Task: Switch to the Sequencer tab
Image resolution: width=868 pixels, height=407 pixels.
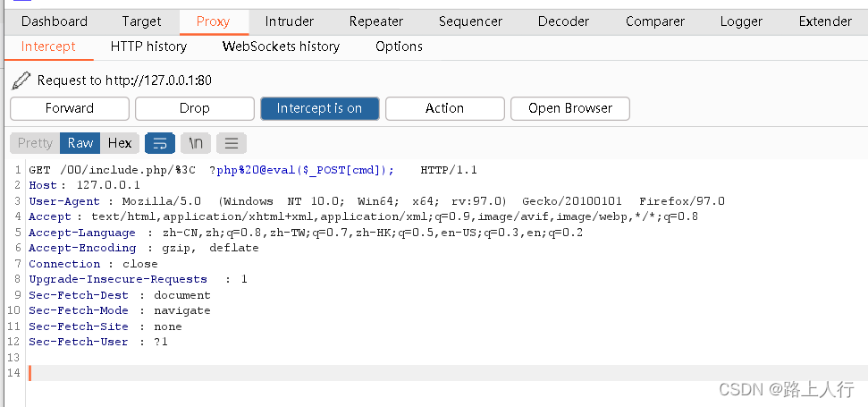Action: coord(470,21)
